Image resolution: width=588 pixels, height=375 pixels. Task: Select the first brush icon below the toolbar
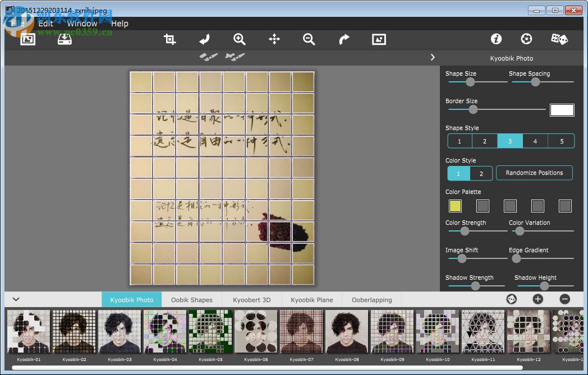[208, 57]
